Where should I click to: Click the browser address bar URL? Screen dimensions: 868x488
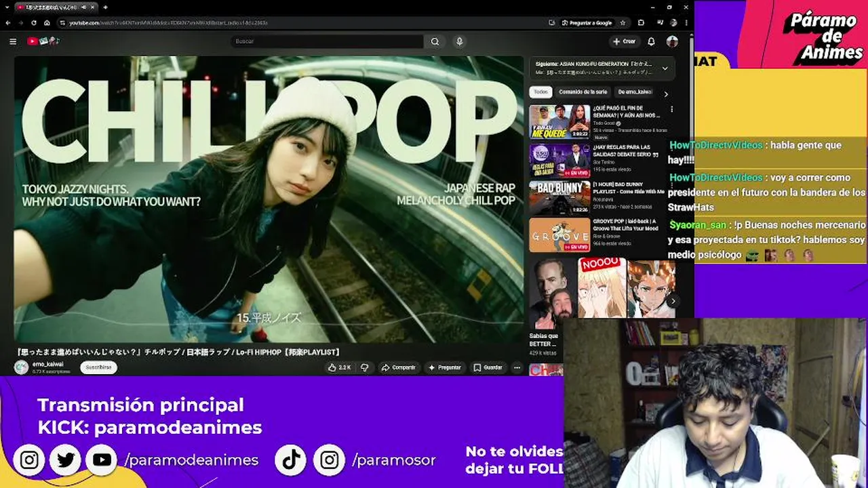coord(168,23)
